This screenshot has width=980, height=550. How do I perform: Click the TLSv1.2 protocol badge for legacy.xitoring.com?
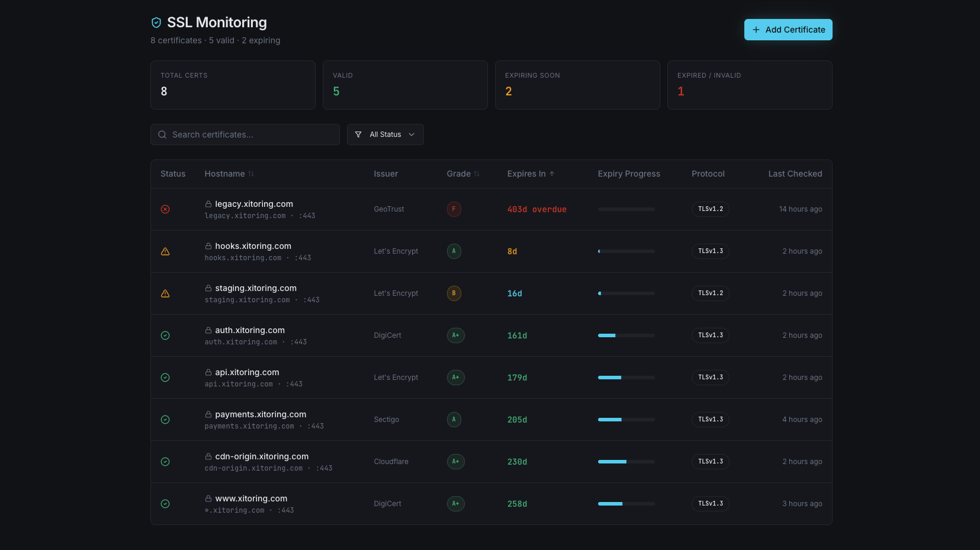pos(710,209)
